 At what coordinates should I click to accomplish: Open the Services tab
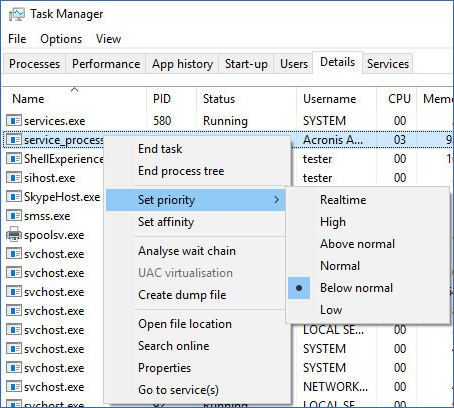[388, 64]
